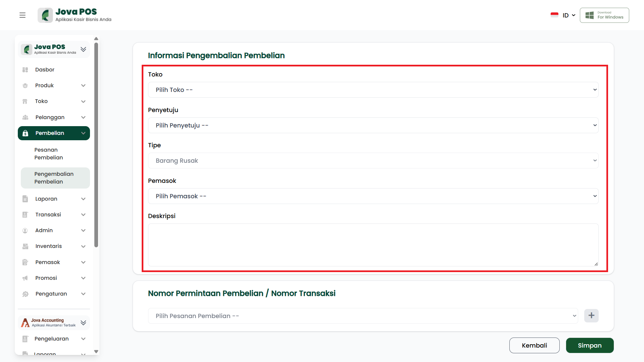This screenshot has height=362, width=644.
Task: Open the Pilih Pemasok dropdown
Action: 373,196
